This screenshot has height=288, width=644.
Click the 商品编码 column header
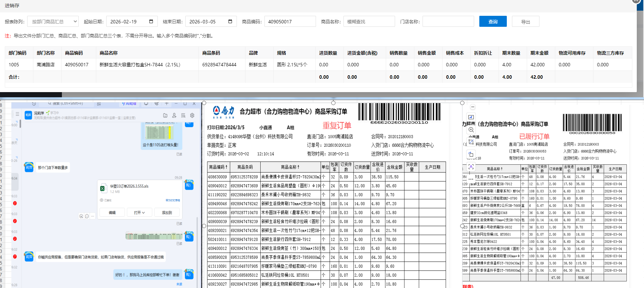(74, 53)
